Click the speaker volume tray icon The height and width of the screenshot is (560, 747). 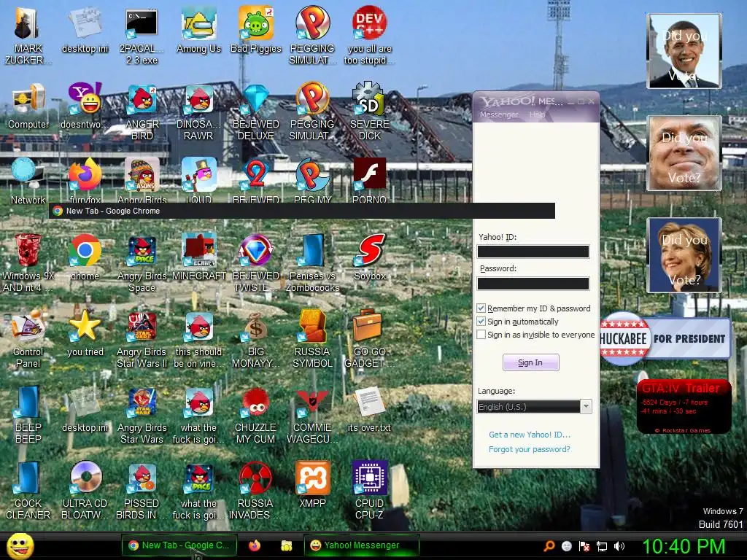(x=619, y=546)
